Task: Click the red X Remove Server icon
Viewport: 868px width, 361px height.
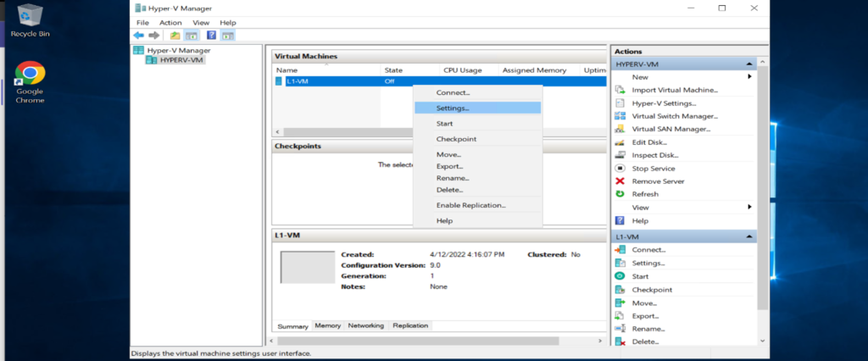Action: coord(620,181)
